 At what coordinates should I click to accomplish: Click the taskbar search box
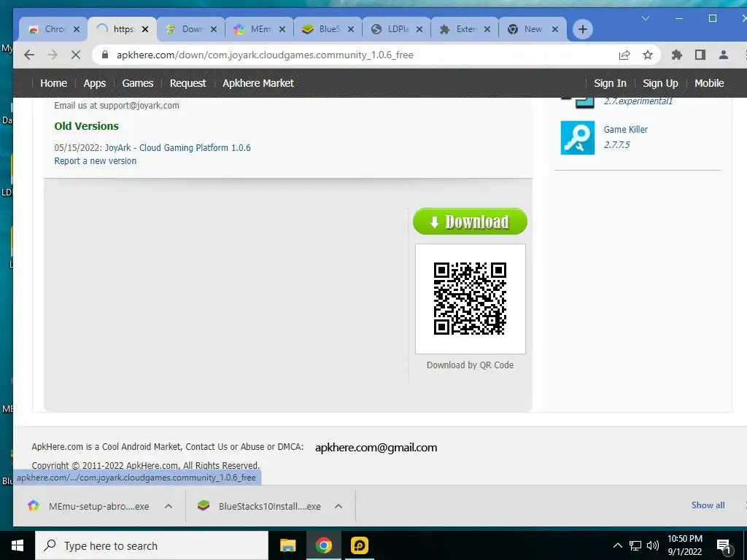pyautogui.click(x=152, y=545)
